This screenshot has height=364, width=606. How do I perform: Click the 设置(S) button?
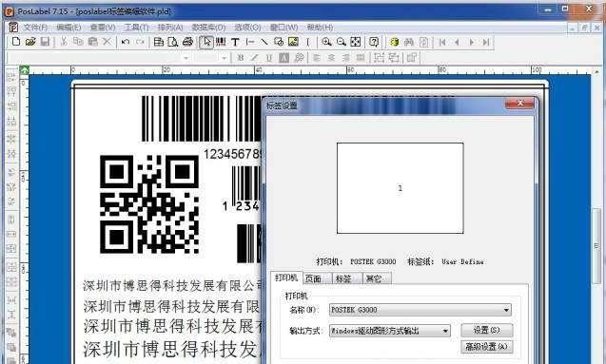[486, 331]
